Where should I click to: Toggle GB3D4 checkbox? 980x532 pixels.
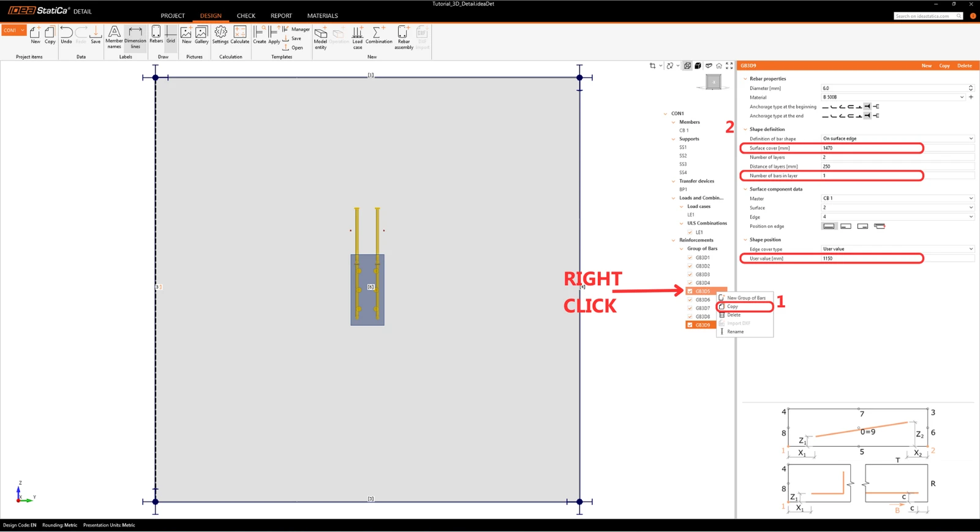(690, 283)
